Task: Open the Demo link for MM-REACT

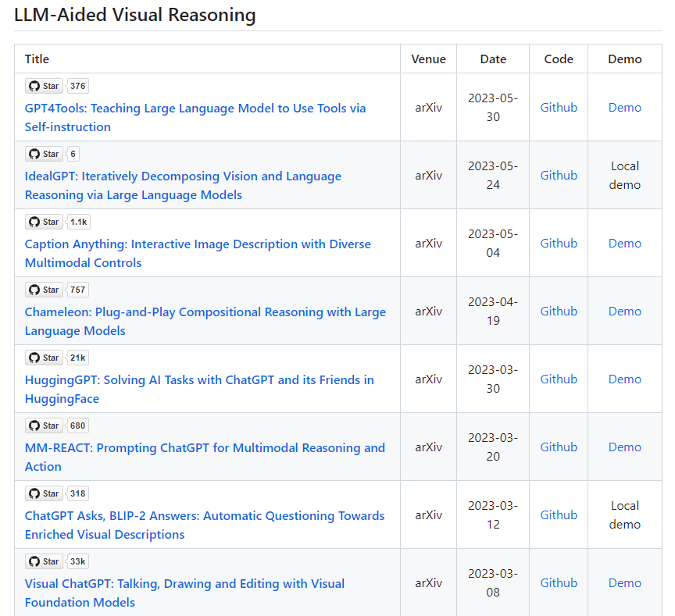Action: tap(625, 447)
